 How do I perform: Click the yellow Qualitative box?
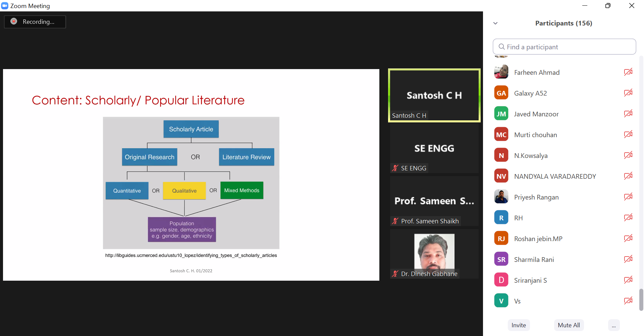click(x=184, y=190)
